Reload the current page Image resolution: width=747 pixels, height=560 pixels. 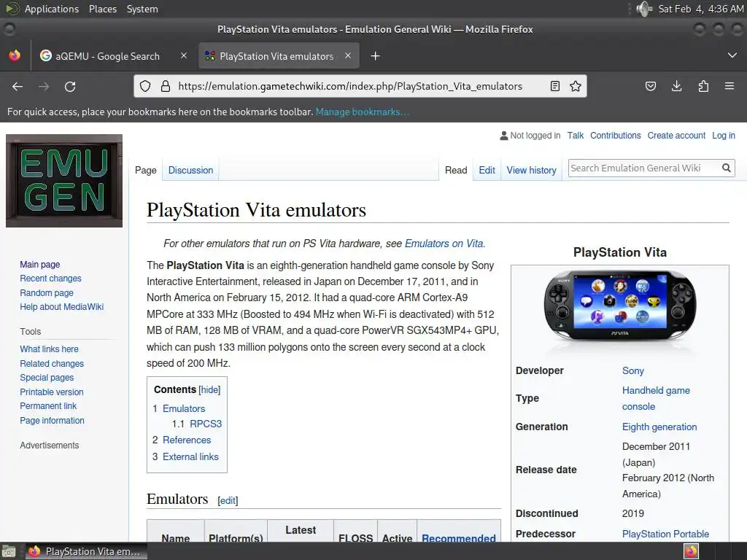pyautogui.click(x=70, y=86)
